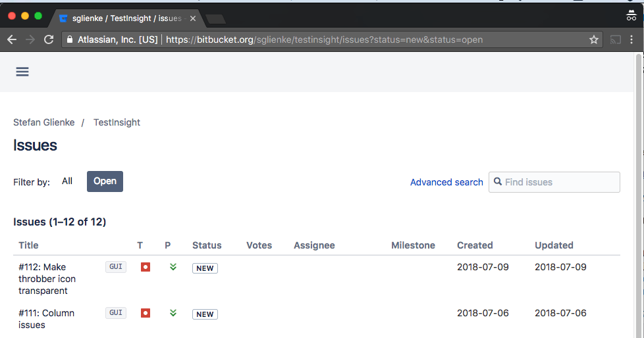This screenshot has width=644, height=338.
Task: Click the cast icon in address bar
Action: (x=615, y=39)
